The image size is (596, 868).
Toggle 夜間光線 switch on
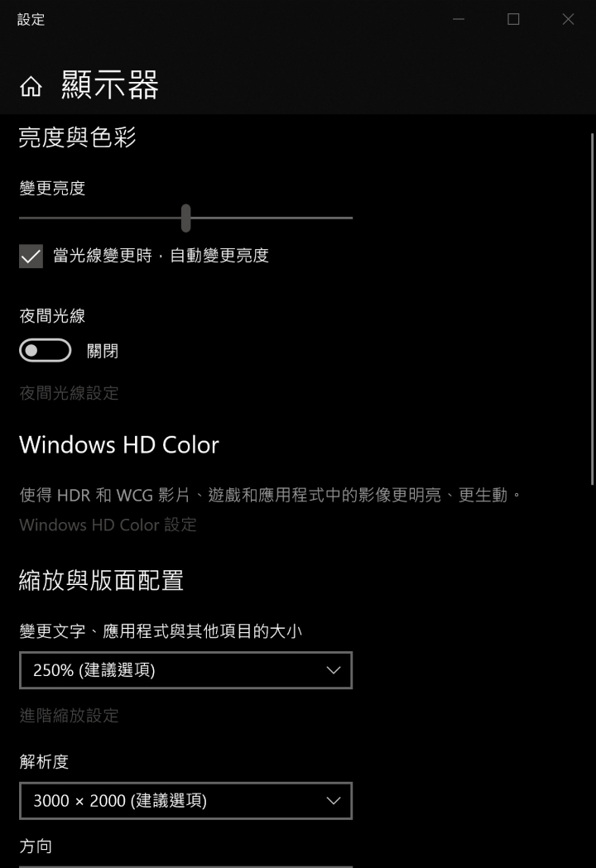(46, 350)
